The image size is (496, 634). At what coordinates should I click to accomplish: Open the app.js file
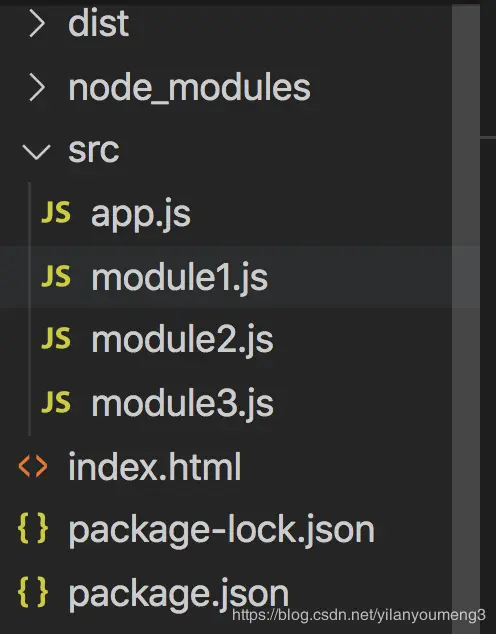141,215
